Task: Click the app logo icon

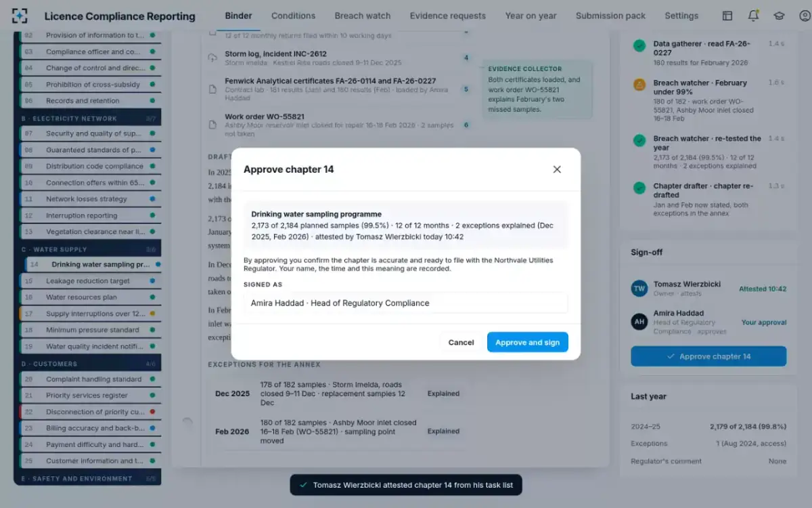Action: [20, 16]
